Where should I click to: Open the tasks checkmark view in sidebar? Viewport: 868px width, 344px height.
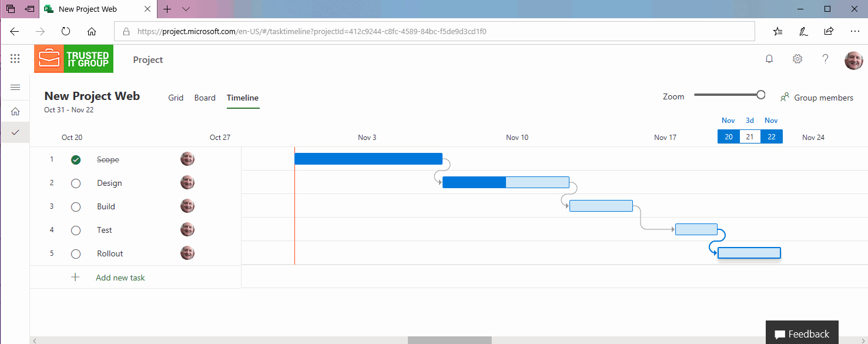(x=15, y=132)
